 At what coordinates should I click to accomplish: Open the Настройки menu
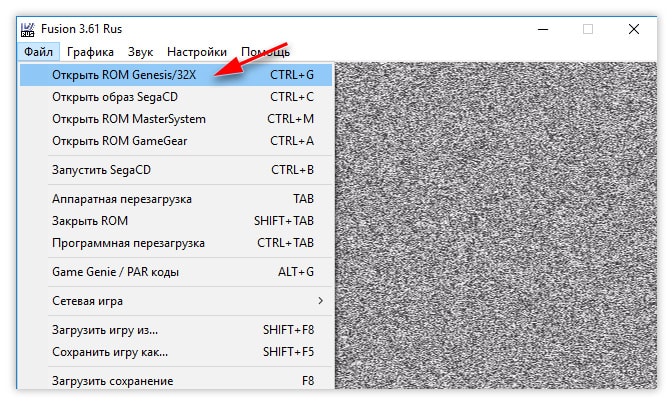coord(197,52)
